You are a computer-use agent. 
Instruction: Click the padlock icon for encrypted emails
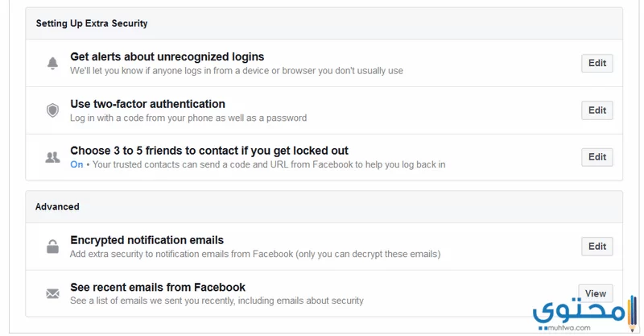coord(52,247)
